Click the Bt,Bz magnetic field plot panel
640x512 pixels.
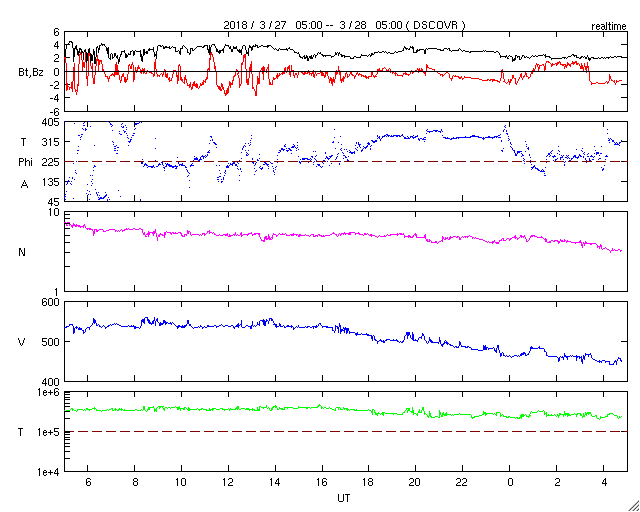coord(346,71)
